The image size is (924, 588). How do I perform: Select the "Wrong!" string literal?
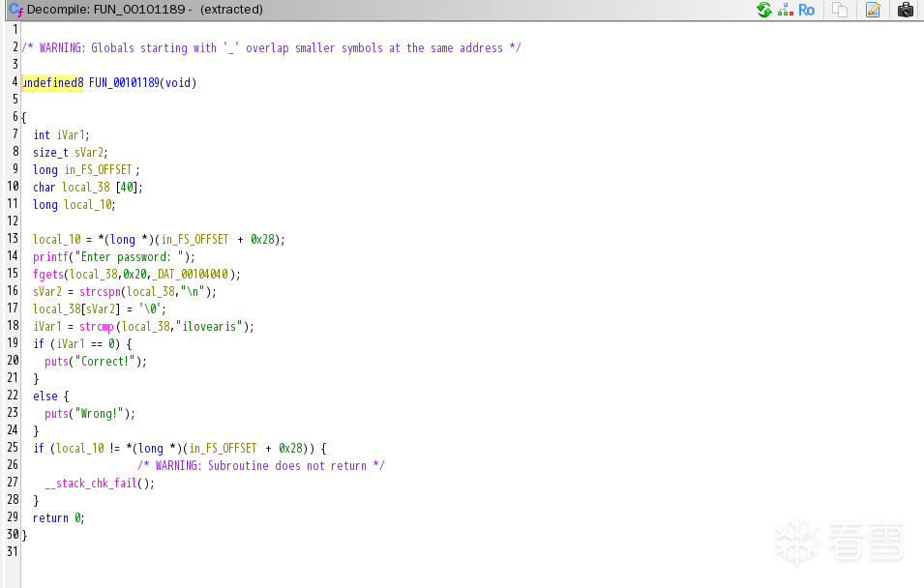(x=100, y=414)
